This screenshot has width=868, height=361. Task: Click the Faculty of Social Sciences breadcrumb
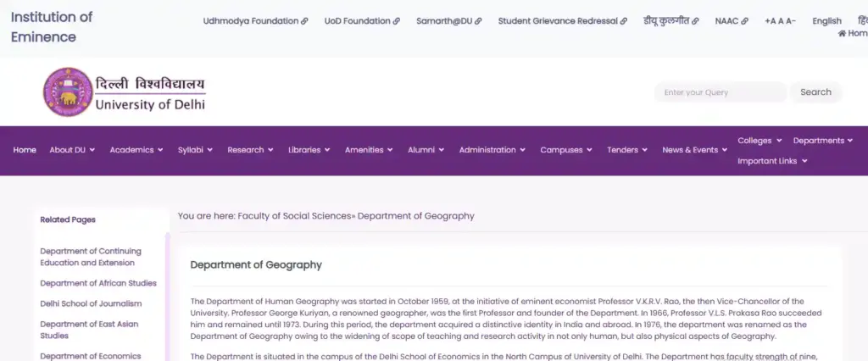(x=294, y=216)
